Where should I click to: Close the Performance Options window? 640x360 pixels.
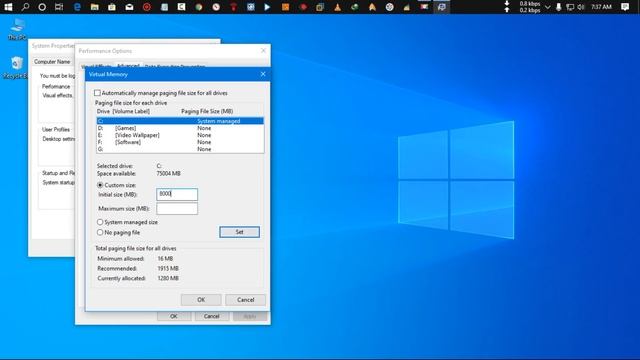[x=263, y=51]
